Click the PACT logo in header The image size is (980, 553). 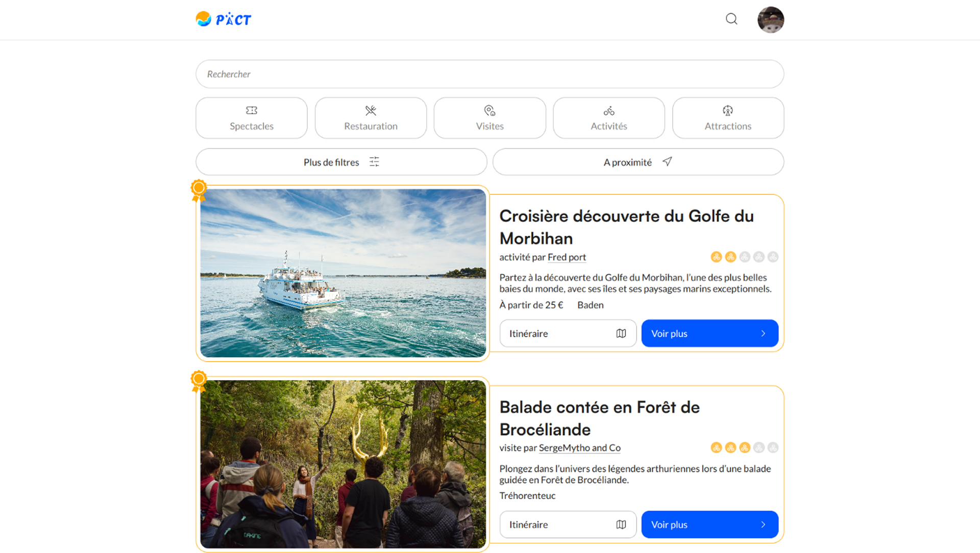pos(224,19)
